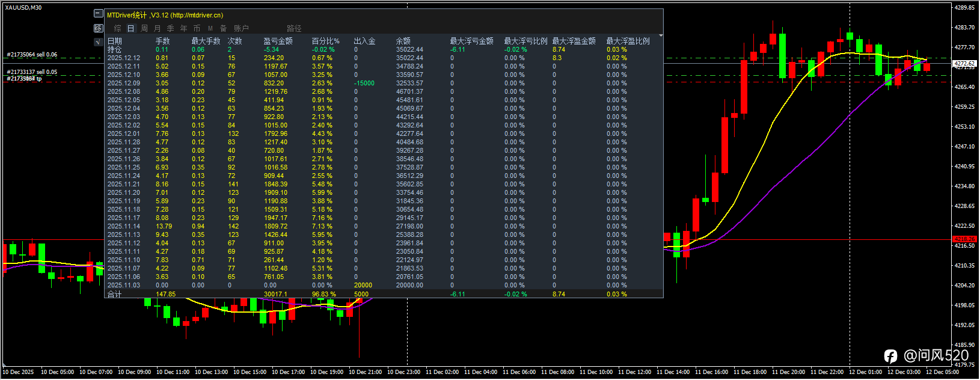Open the 备 notes tab
980x380 pixels.
[x=224, y=28]
